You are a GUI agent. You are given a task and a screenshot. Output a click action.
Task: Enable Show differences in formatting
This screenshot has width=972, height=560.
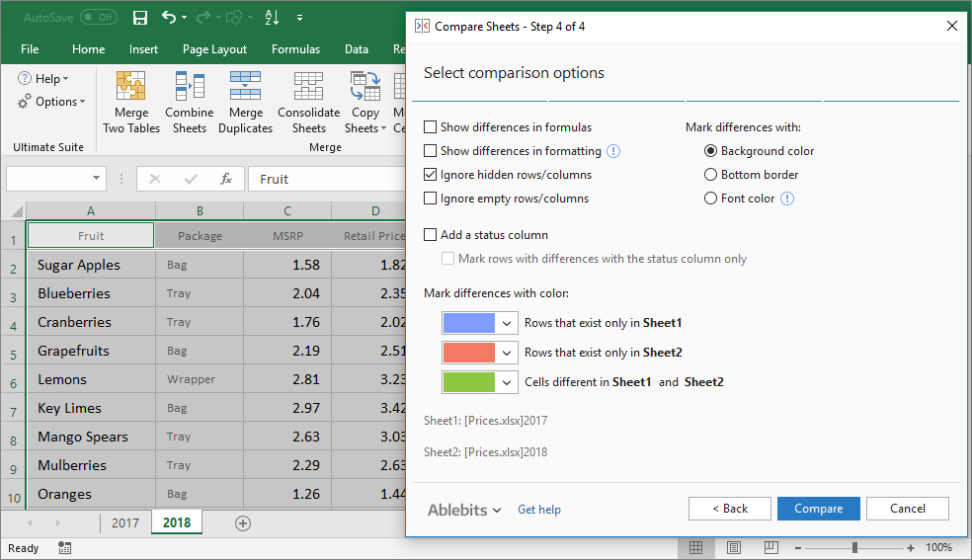431,150
